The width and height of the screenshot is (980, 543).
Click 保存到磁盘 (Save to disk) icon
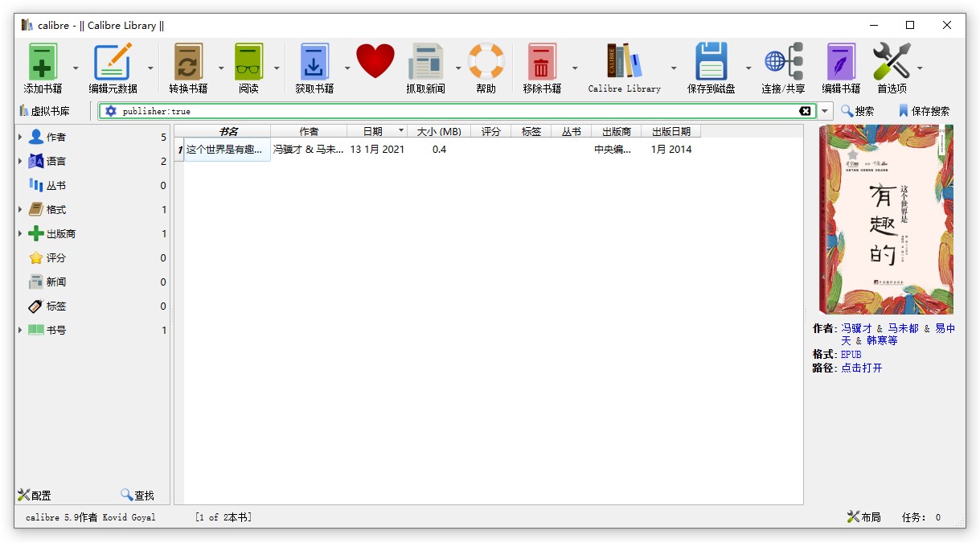click(x=711, y=62)
